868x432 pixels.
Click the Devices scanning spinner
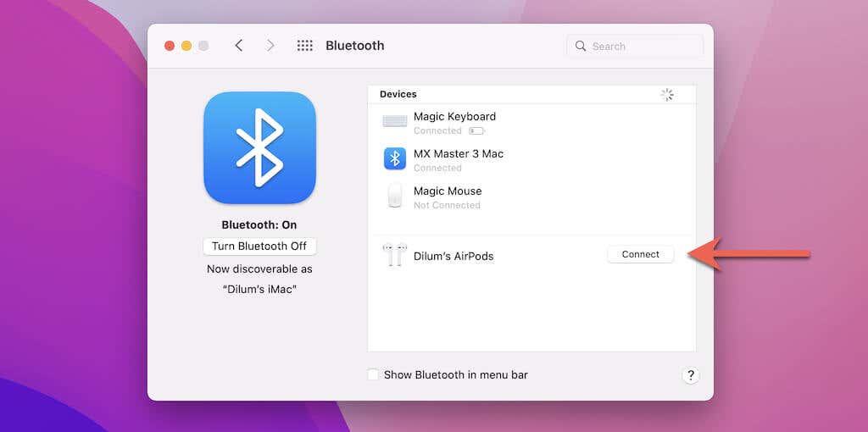[x=667, y=95]
